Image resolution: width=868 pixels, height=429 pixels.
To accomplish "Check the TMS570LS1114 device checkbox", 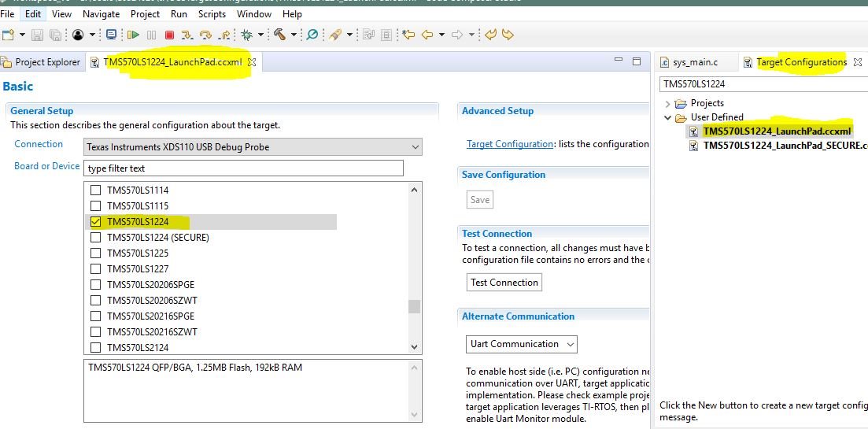I will pyautogui.click(x=96, y=190).
